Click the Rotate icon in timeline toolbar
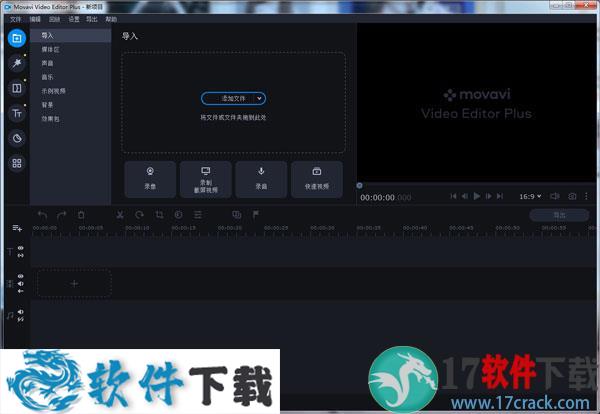 139,215
